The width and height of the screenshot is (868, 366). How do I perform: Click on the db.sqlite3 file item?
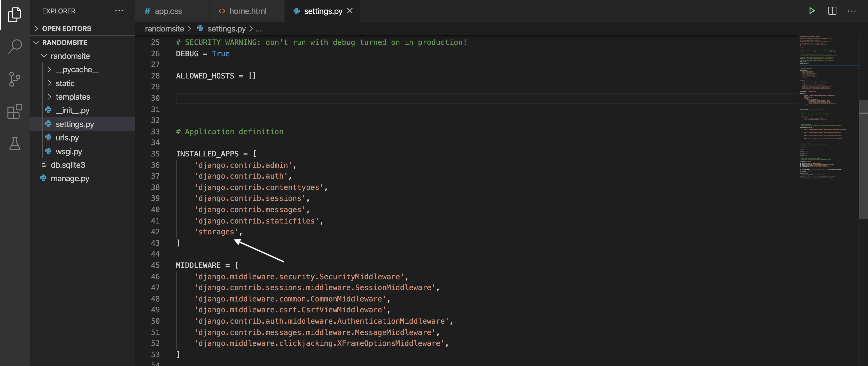click(67, 165)
